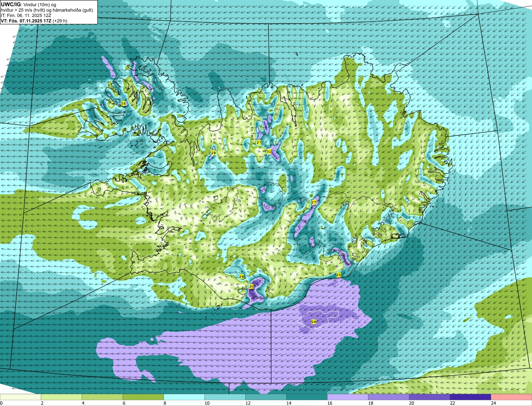The height and width of the screenshot is (406, 532).
Task: Click the "UWC/IG: Vindur (10m) og" title line
Action: (x=27, y=4)
